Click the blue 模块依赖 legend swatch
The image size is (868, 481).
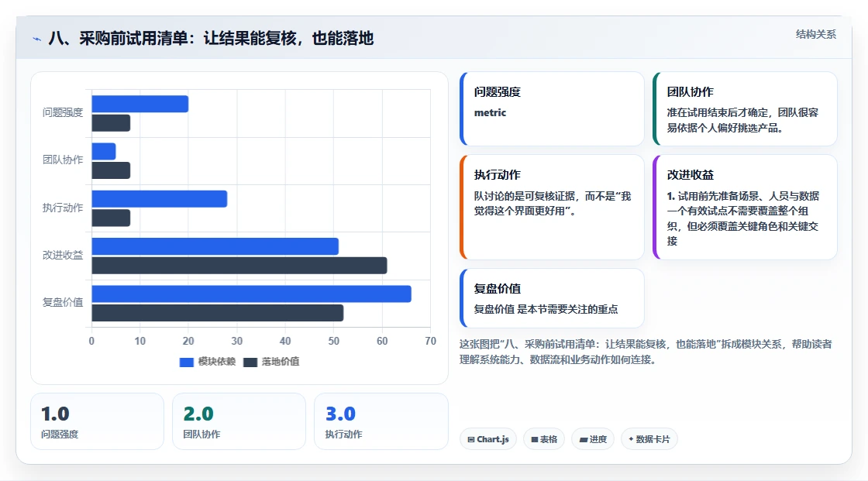(x=187, y=362)
